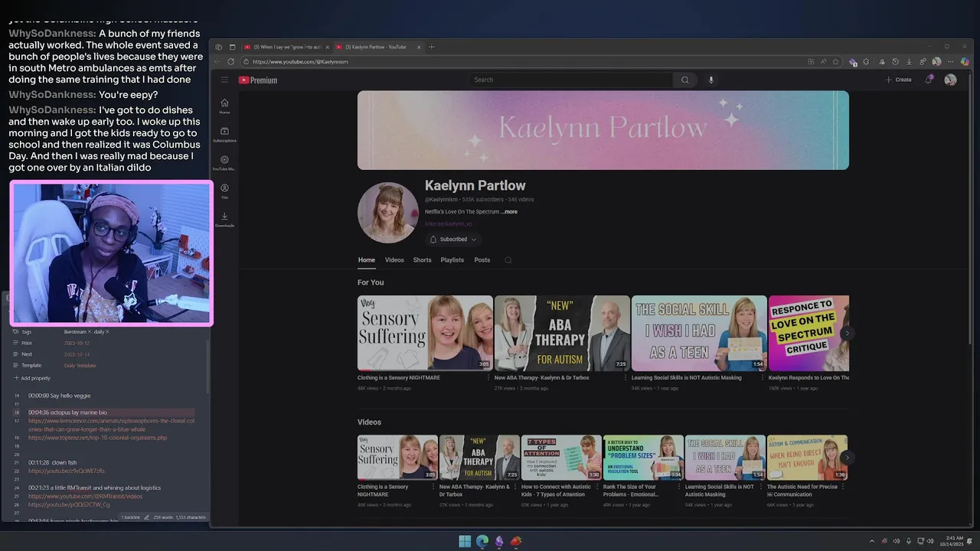Open YouTube Music in the sidebar
This screenshot has width=980, height=551.
pos(224,162)
